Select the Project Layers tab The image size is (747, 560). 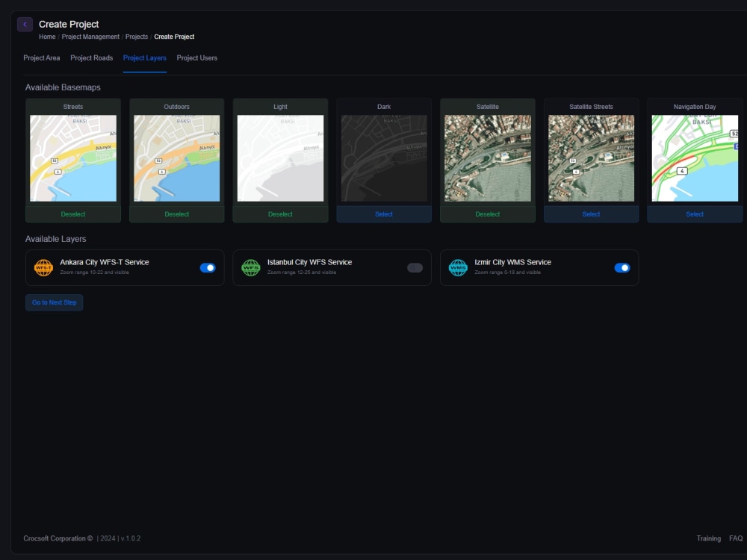(144, 58)
